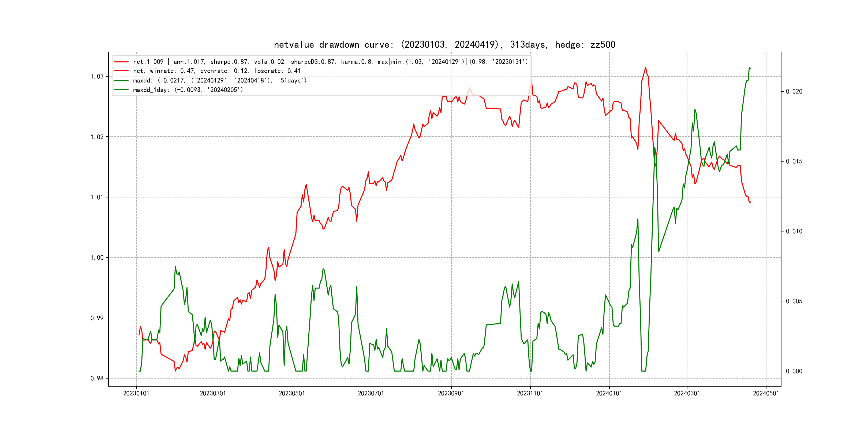Click red line swatch beside 'winrate' legend entry
Screen dimensions: 868x434
point(121,71)
